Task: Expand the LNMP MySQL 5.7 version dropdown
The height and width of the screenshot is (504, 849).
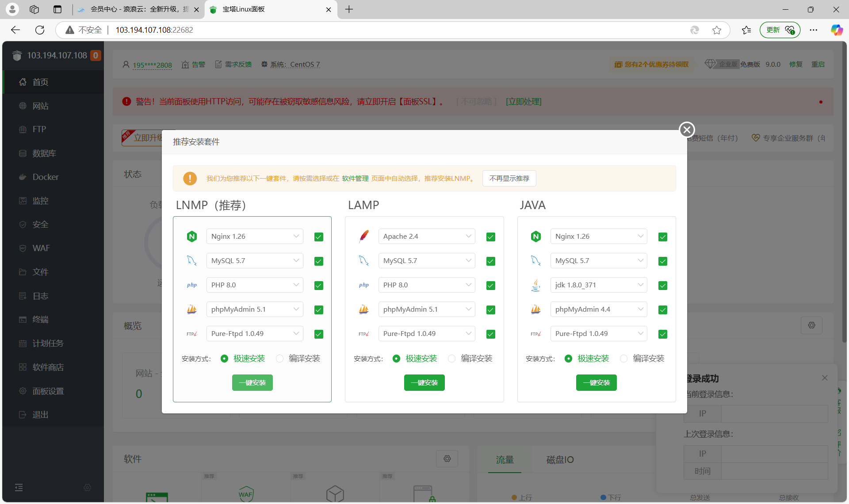Action: click(x=255, y=261)
